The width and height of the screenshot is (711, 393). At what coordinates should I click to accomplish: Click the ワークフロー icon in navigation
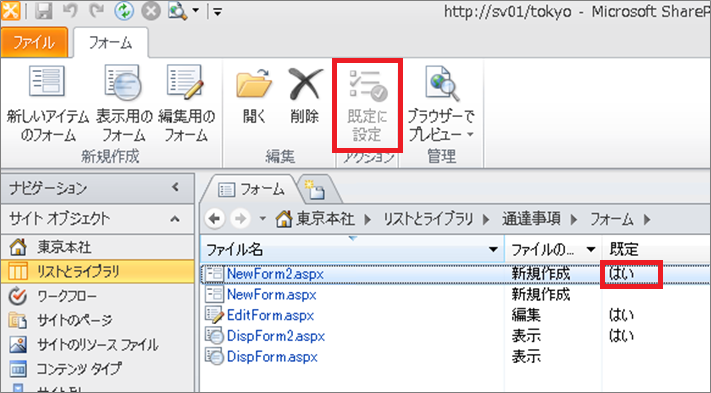18,296
